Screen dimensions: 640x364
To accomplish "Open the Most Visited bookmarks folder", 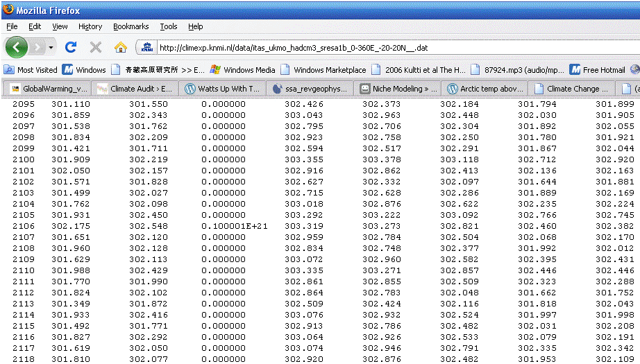I will coord(31,69).
